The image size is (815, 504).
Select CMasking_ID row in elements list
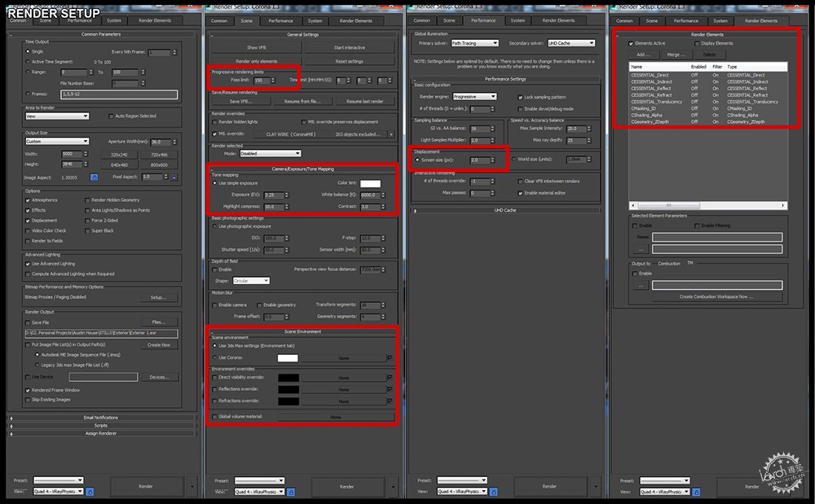point(707,108)
